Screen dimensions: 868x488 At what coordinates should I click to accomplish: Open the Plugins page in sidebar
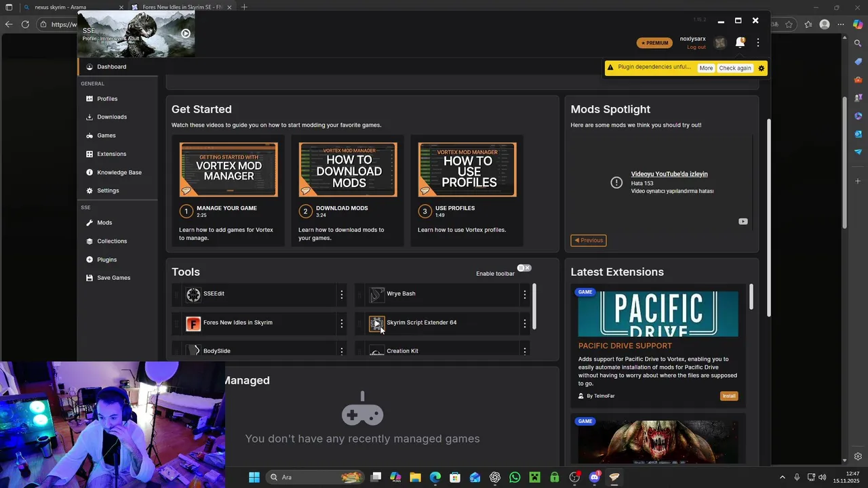click(117, 260)
